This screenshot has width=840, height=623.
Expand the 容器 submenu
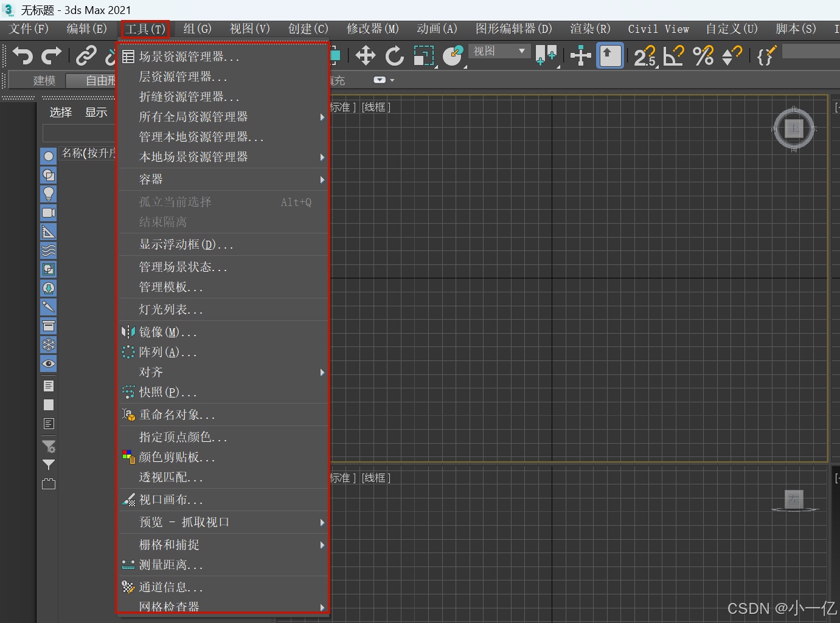tap(223, 179)
